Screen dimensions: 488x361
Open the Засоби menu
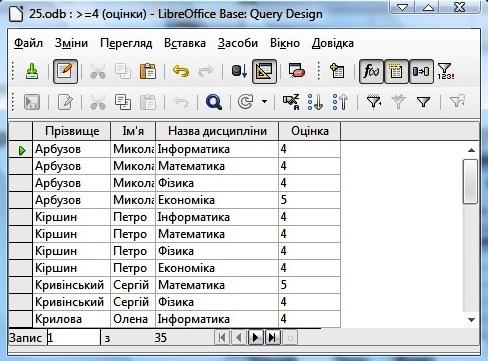coord(238,43)
